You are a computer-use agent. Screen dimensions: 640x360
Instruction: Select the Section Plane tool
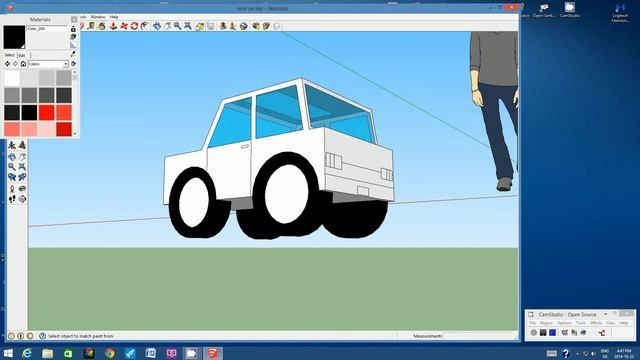pos(22,199)
